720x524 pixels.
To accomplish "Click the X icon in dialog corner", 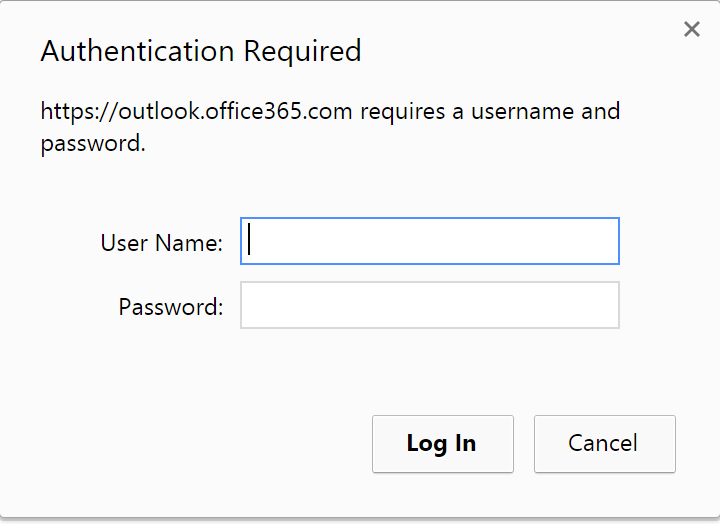I will pos(691,29).
